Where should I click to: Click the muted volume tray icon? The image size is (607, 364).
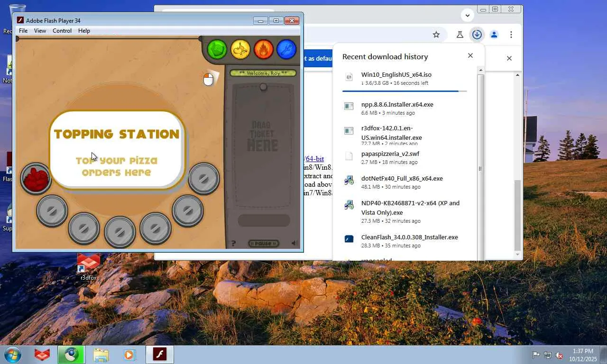coord(559,355)
